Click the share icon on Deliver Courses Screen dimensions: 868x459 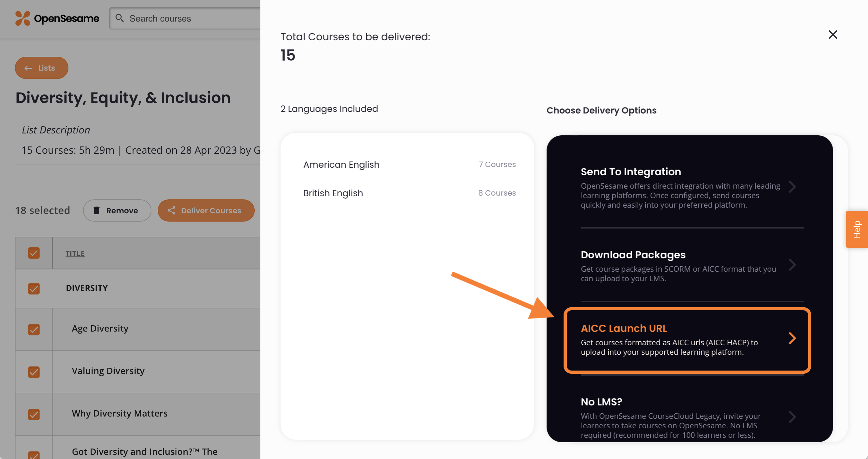[171, 210]
